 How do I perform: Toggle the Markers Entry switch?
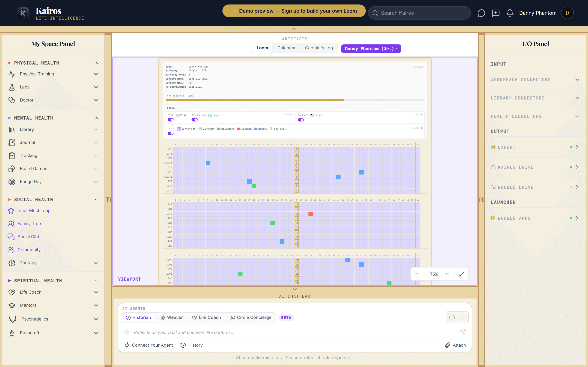tap(301, 120)
